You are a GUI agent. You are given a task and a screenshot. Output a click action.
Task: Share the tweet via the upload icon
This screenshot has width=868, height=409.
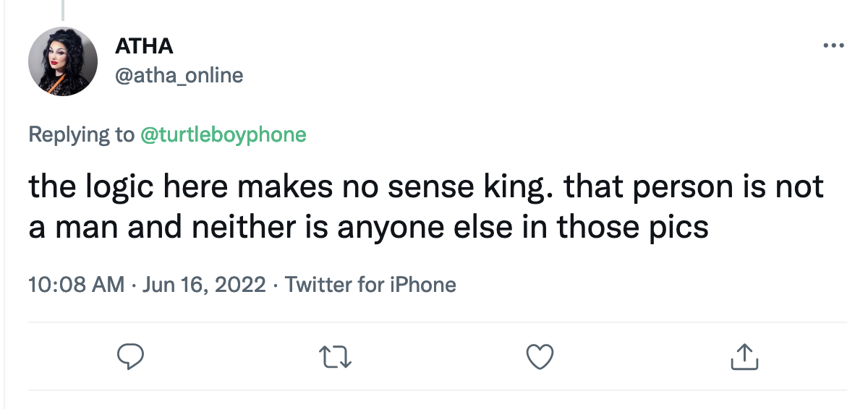[744, 356]
